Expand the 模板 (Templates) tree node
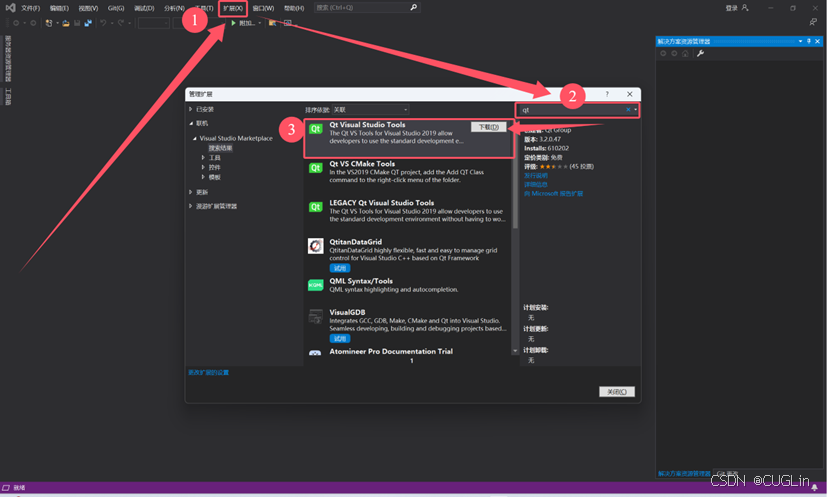This screenshot has width=827, height=497. [203, 177]
